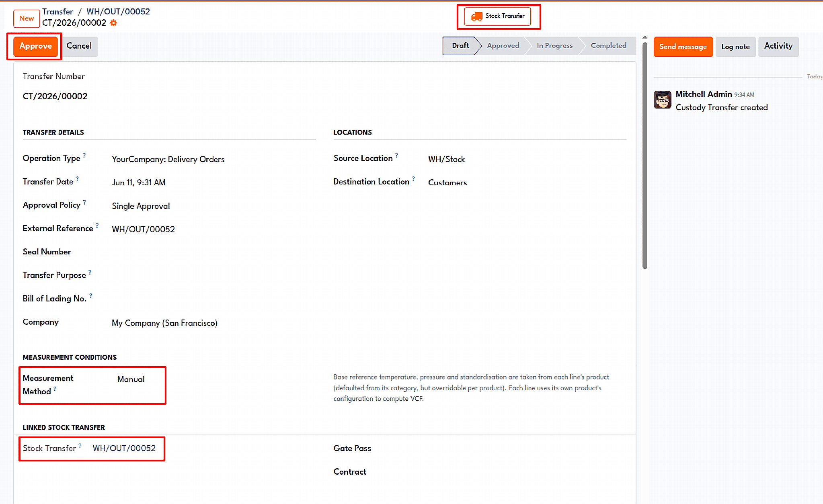Show help tooltip for Transfer Purpose
The height and width of the screenshot is (504, 823).
click(90, 272)
